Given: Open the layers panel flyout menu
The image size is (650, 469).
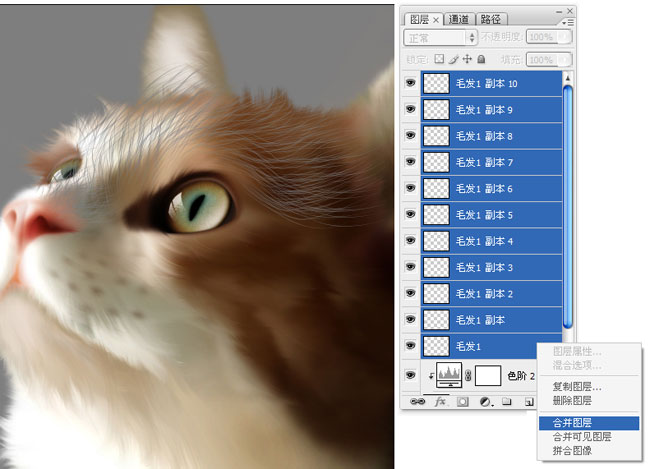Looking at the screenshot, I should click(x=568, y=20).
